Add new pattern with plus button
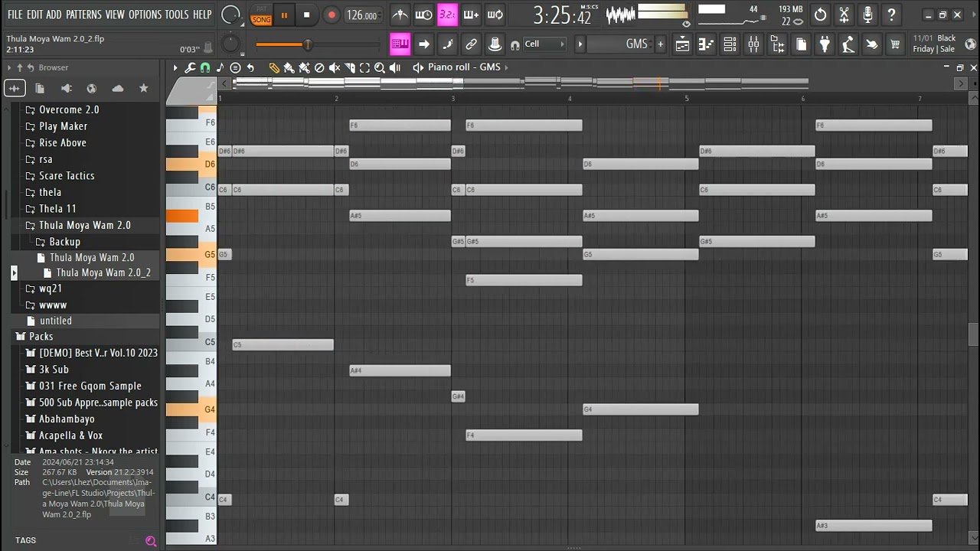Image resolution: width=980 pixels, height=551 pixels. pos(660,44)
